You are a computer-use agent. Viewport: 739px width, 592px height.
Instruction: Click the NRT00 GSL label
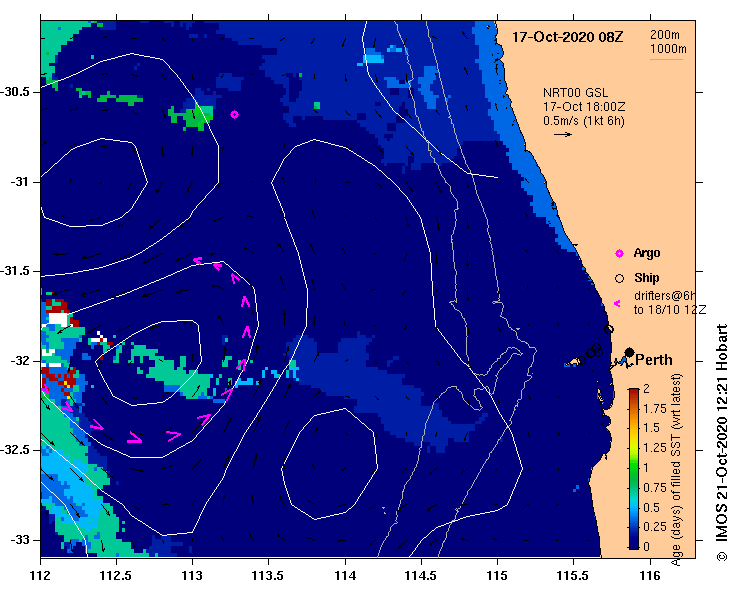click(575, 93)
